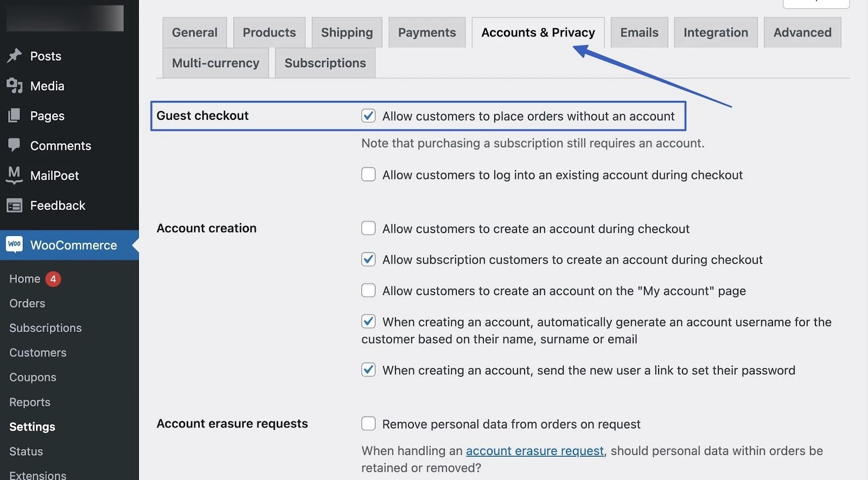Image resolution: width=868 pixels, height=480 pixels.
Task: Click the Comments bubble icon
Action: pos(15,145)
